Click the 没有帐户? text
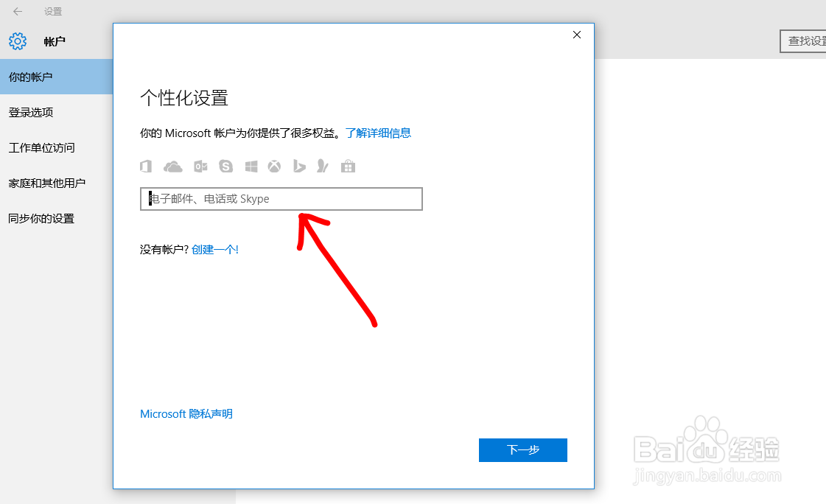Screen dimensions: 826x504 click(164, 250)
